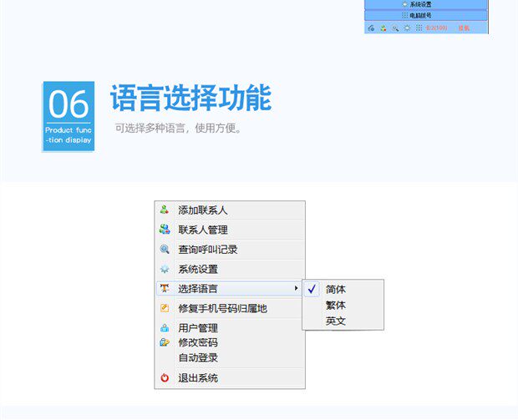
Task: Toggle 自动登录 menu option
Action: pyautogui.click(x=230, y=357)
